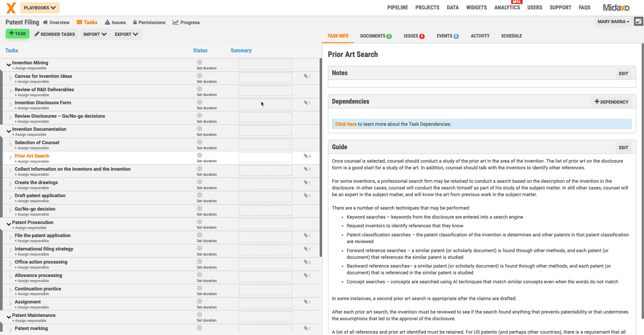Click the Midaxo X logo icon
Viewport: 644px width, 335px height.
(x=11, y=8)
